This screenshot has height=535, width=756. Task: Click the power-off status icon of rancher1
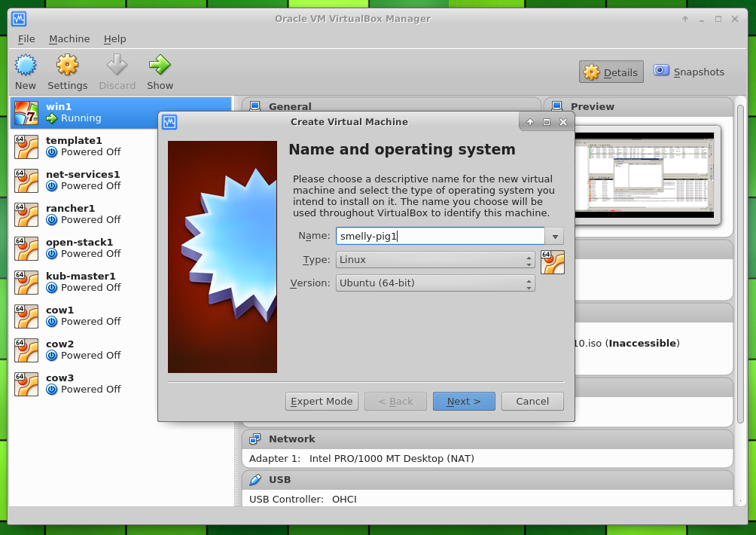pyautogui.click(x=52, y=220)
